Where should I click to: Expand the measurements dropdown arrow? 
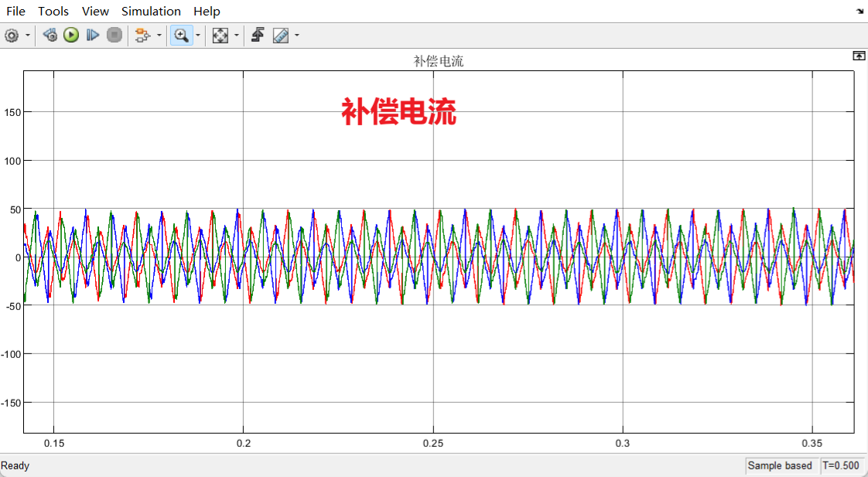click(296, 35)
